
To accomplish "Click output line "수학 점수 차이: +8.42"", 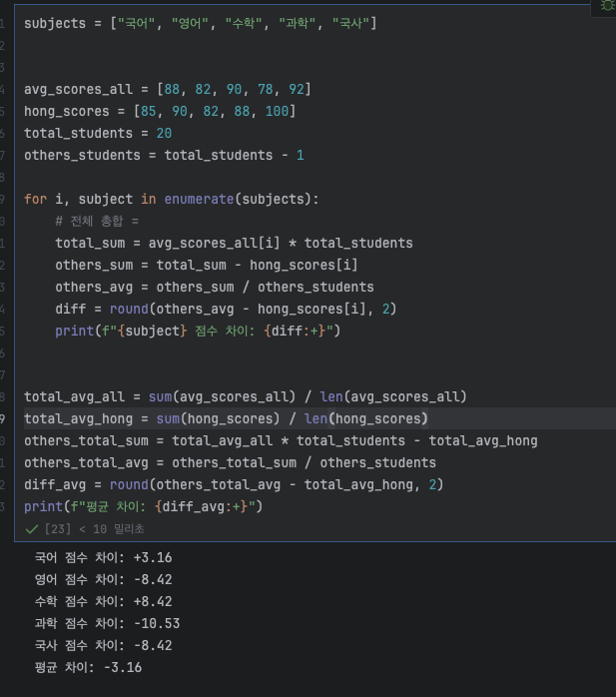I will [x=103, y=601].
